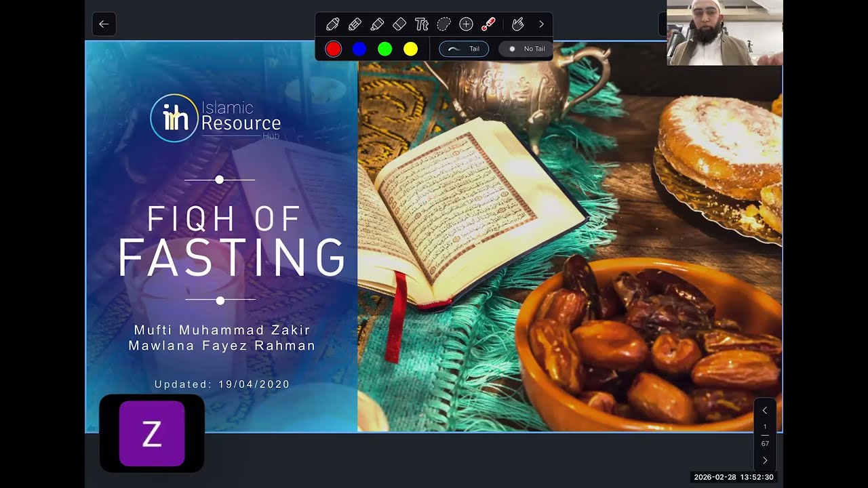Select the Text (Tt) tool

click(x=422, y=24)
